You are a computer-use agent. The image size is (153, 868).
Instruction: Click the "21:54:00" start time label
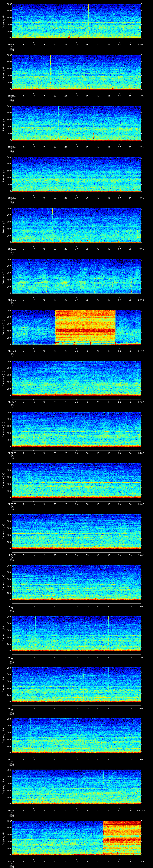point(12,555)
